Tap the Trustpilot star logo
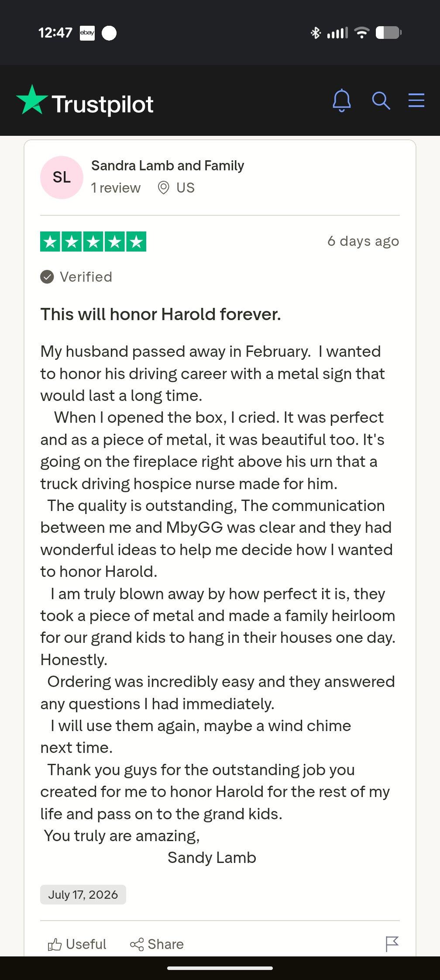Image resolution: width=440 pixels, height=980 pixels. click(32, 100)
